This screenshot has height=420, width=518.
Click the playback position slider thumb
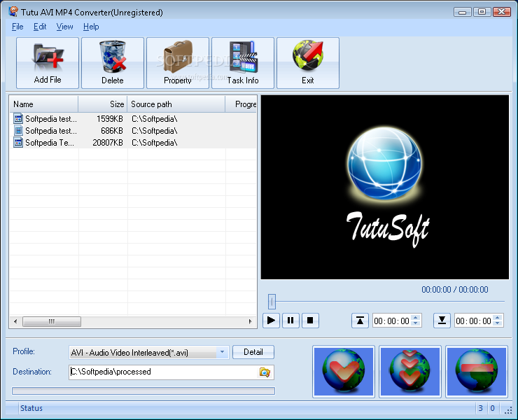(272, 302)
